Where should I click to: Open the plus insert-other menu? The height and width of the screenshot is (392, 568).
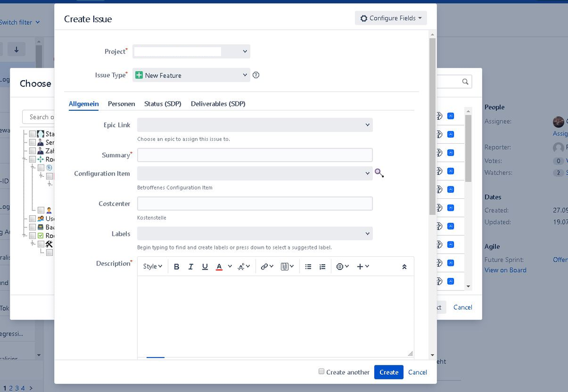point(363,266)
